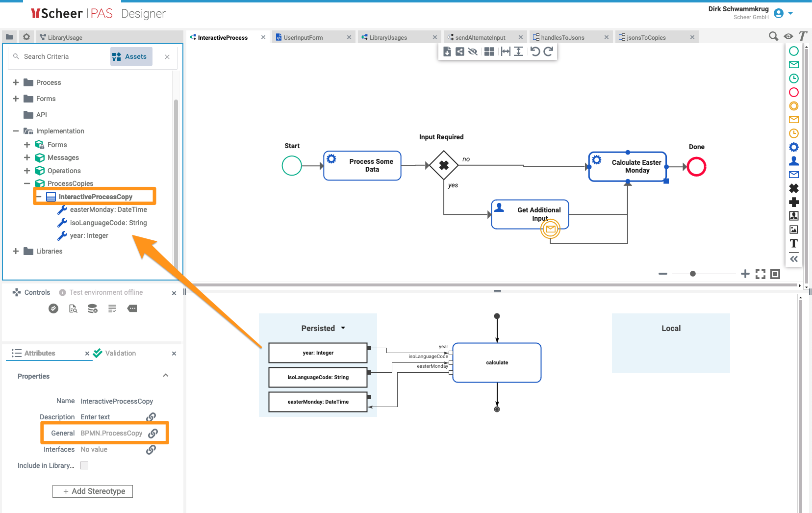812x513 pixels.
Task: Toggle the hidden-eye visibility icon in toolbar
Action: click(473, 51)
